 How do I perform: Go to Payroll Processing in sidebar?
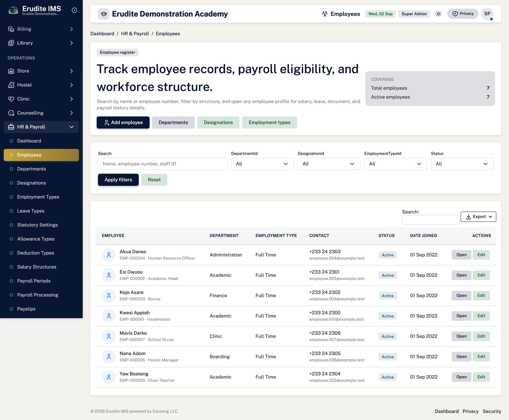[41, 295]
